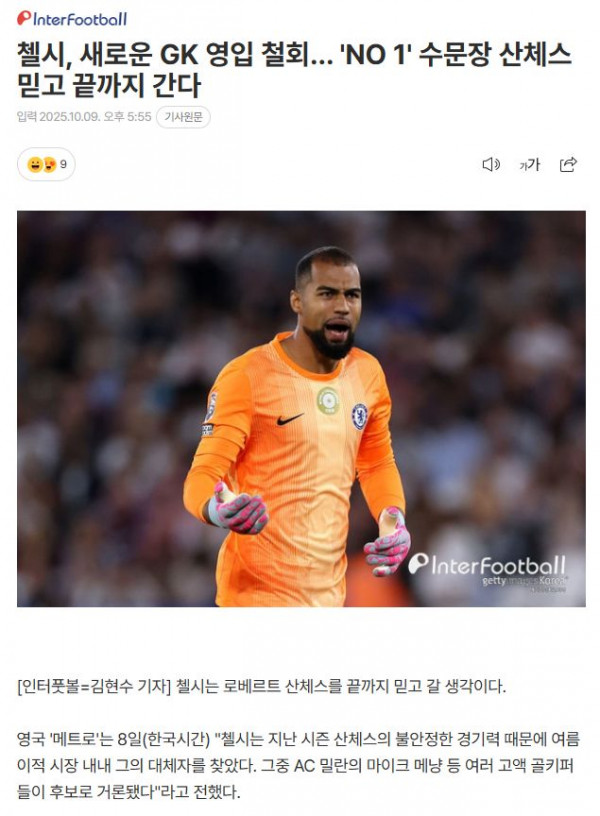Open the InterFootball logo link at top
Image resolution: width=600 pixels, height=816 pixels.
(x=72, y=19)
